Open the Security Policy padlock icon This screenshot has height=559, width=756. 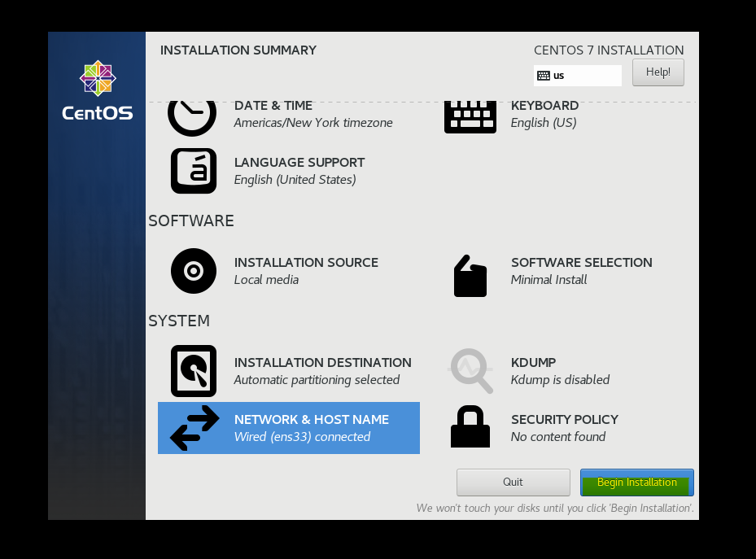(470, 426)
